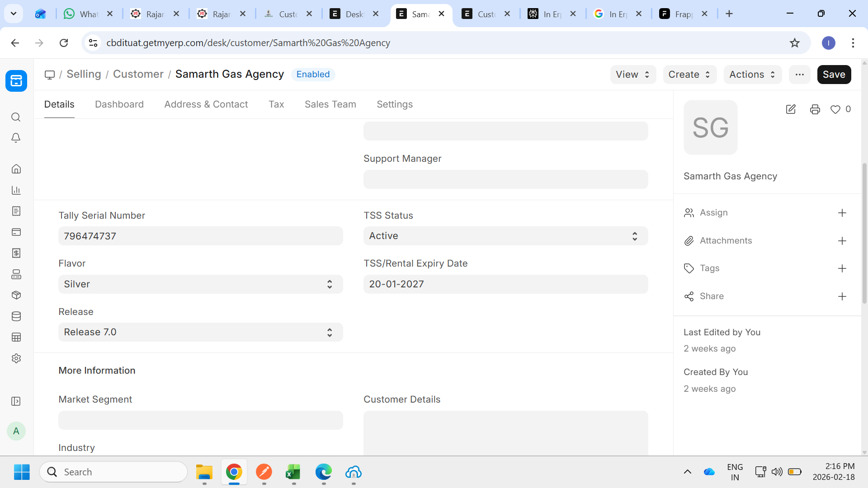Open the TSS Status dropdown
Viewport: 868px width, 488px height.
505,236
